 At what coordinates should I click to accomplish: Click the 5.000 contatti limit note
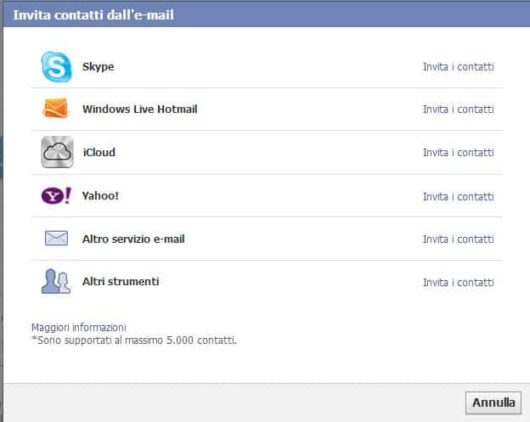pos(134,340)
